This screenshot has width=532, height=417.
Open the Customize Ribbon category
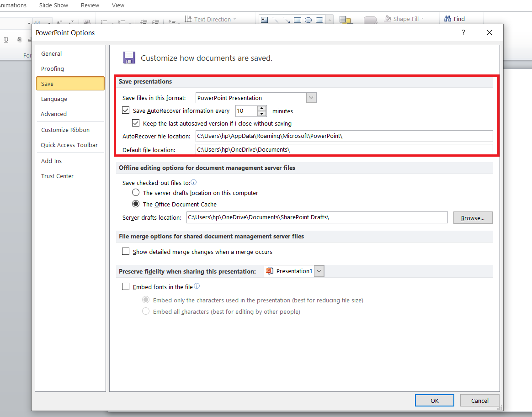(70, 130)
